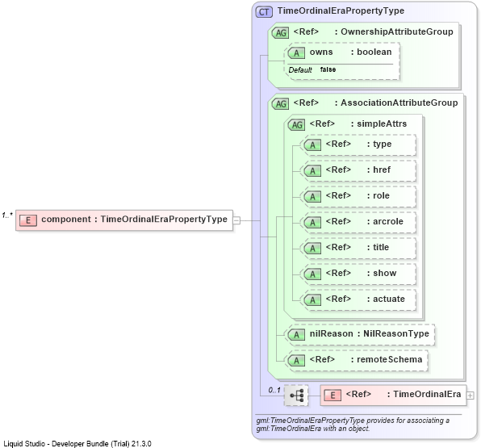Click the E icon of component element

(x=28, y=220)
